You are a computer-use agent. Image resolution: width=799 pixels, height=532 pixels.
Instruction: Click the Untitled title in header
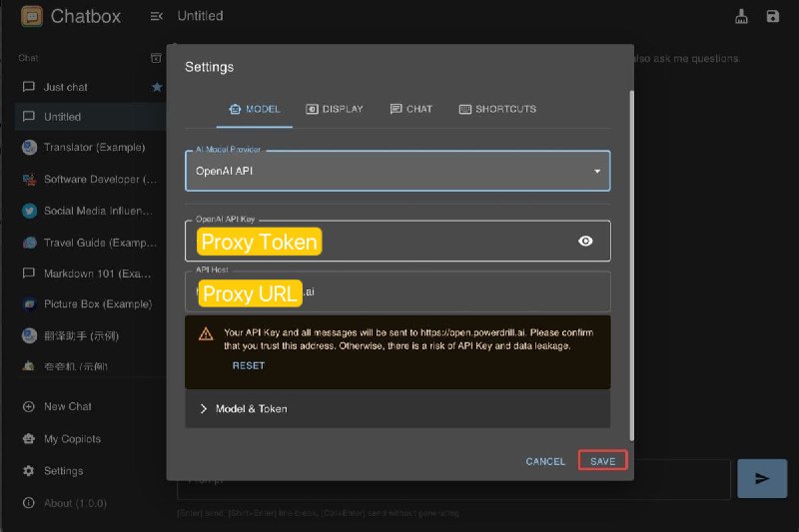click(201, 16)
